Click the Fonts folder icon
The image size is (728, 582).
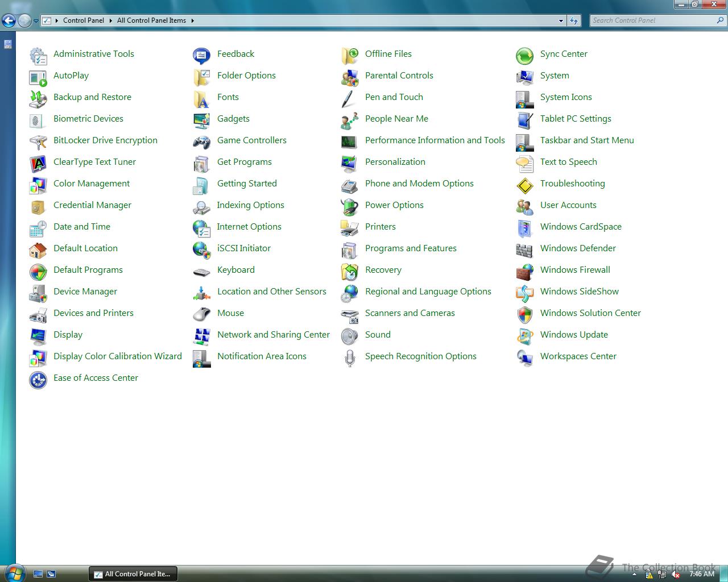202,98
